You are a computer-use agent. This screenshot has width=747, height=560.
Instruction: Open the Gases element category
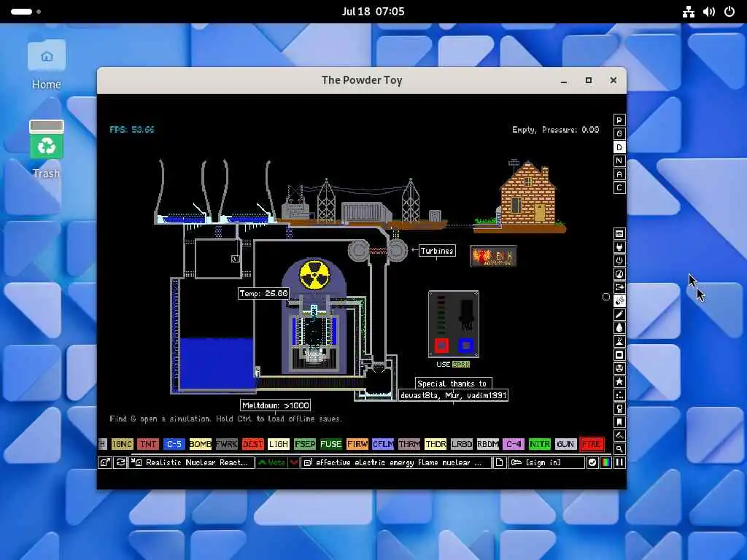click(x=619, y=314)
